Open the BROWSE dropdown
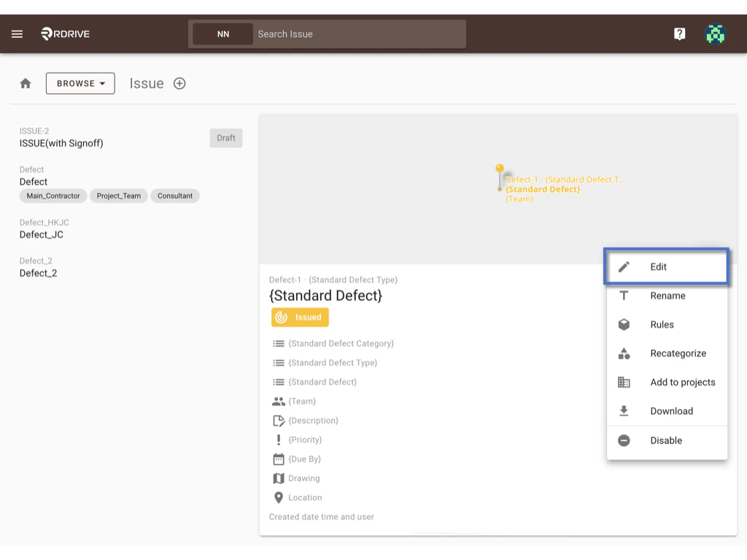The width and height of the screenshot is (747, 560). pos(80,83)
